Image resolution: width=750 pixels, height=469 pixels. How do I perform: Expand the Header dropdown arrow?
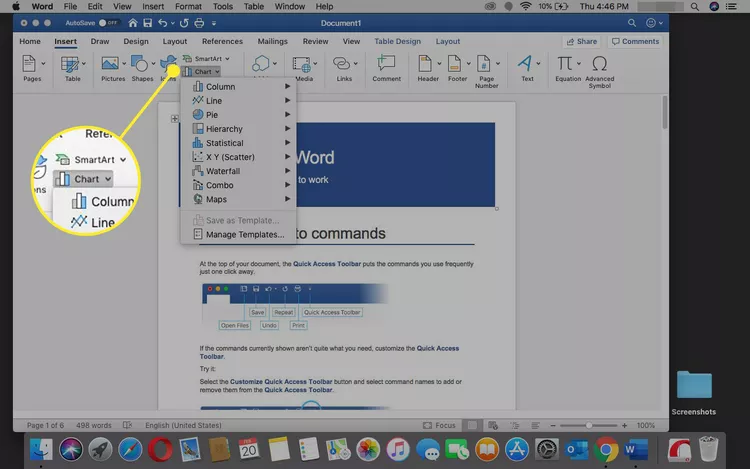tap(439, 64)
